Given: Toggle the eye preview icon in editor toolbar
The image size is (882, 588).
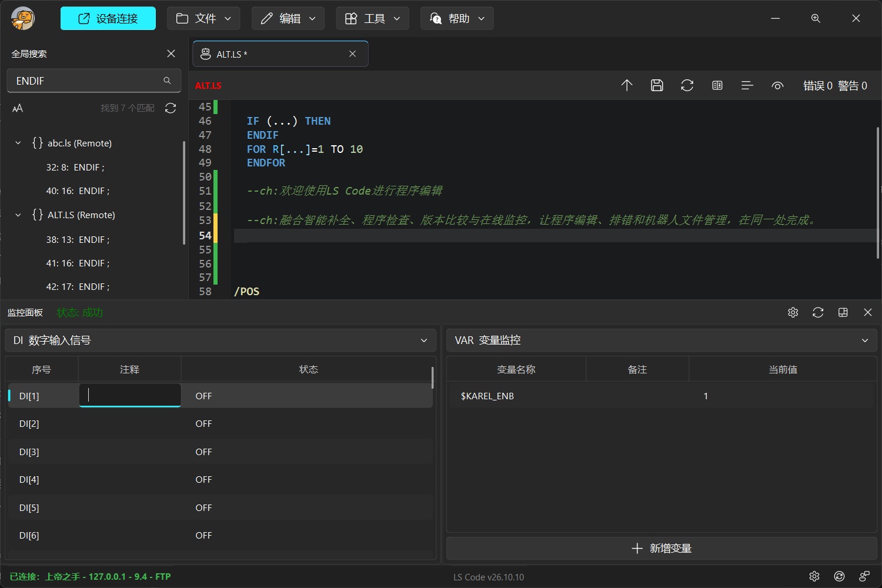Looking at the screenshot, I should click(777, 85).
